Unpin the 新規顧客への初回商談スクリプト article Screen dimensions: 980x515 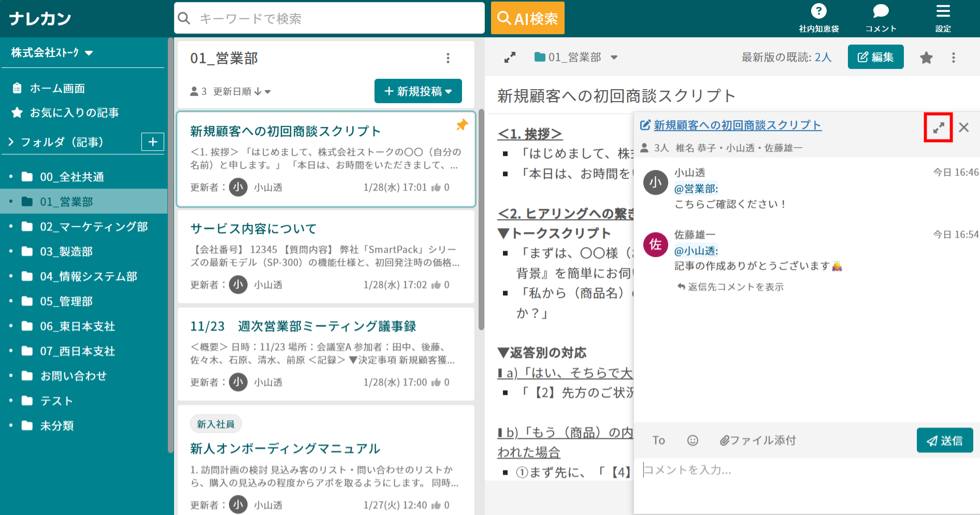[462, 125]
